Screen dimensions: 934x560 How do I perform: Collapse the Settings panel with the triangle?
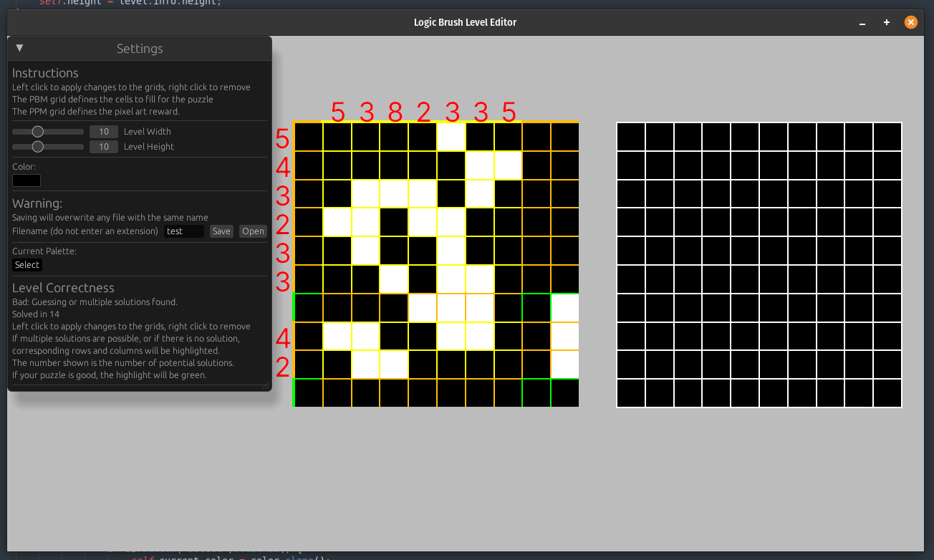(x=19, y=48)
